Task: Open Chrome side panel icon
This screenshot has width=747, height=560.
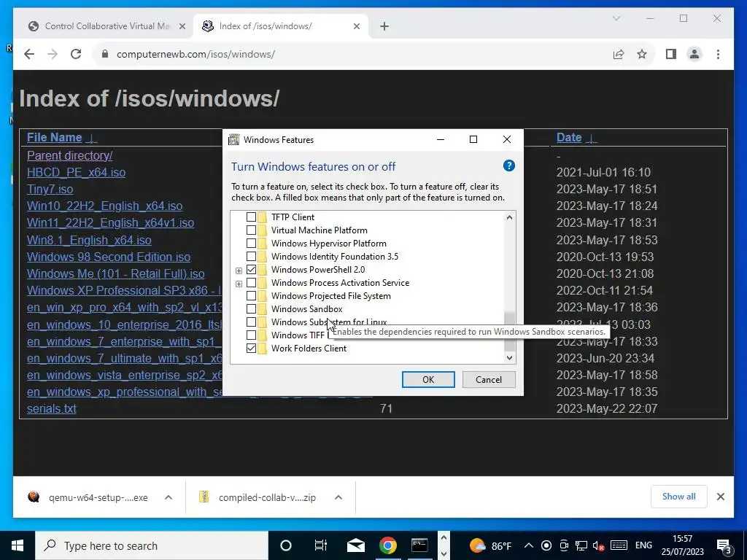Action: tap(671, 54)
